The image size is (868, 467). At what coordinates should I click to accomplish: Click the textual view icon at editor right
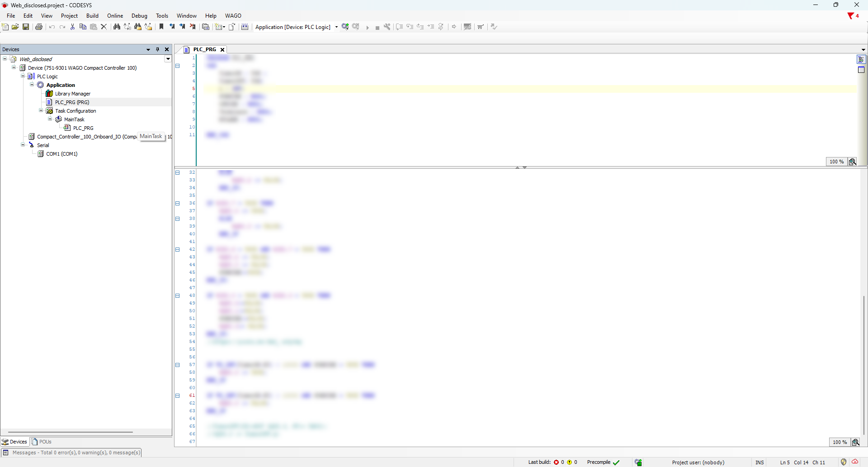coord(861,59)
